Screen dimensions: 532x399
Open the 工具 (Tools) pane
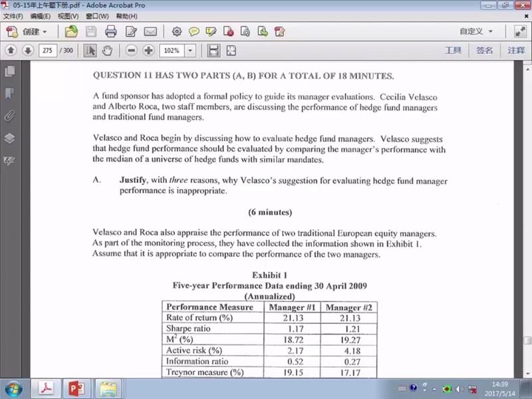(x=452, y=51)
